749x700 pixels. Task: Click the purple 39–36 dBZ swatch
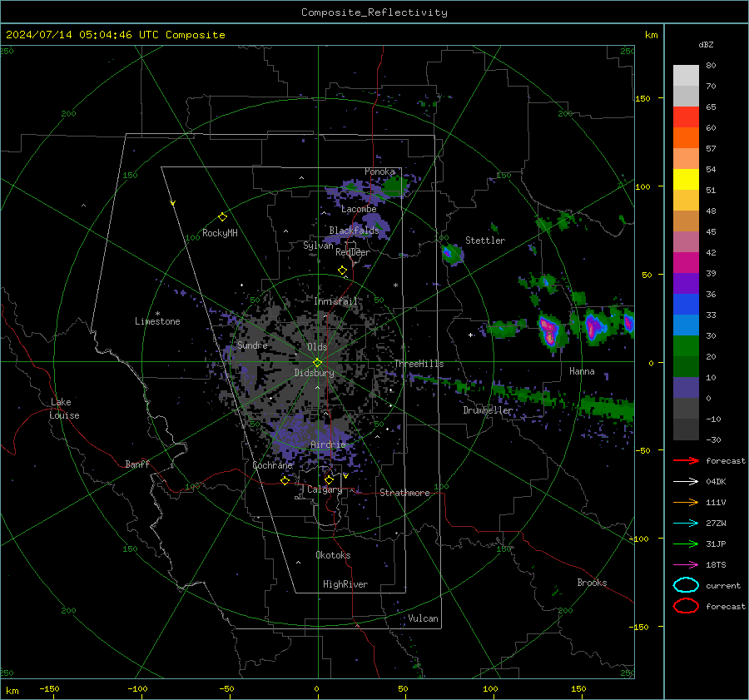(x=686, y=284)
